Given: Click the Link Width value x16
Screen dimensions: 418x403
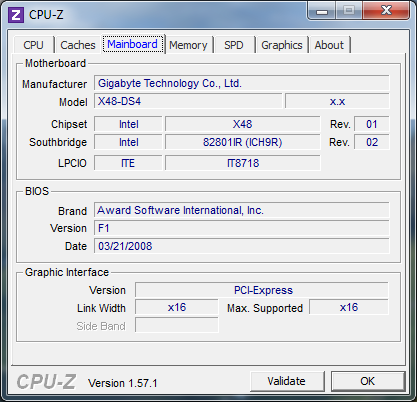Looking at the screenshot, I should [x=177, y=307].
